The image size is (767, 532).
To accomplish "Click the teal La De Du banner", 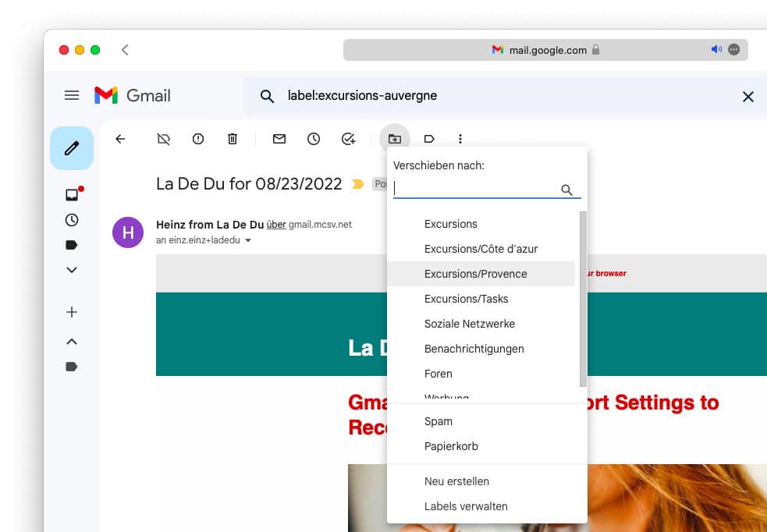I will point(461,334).
